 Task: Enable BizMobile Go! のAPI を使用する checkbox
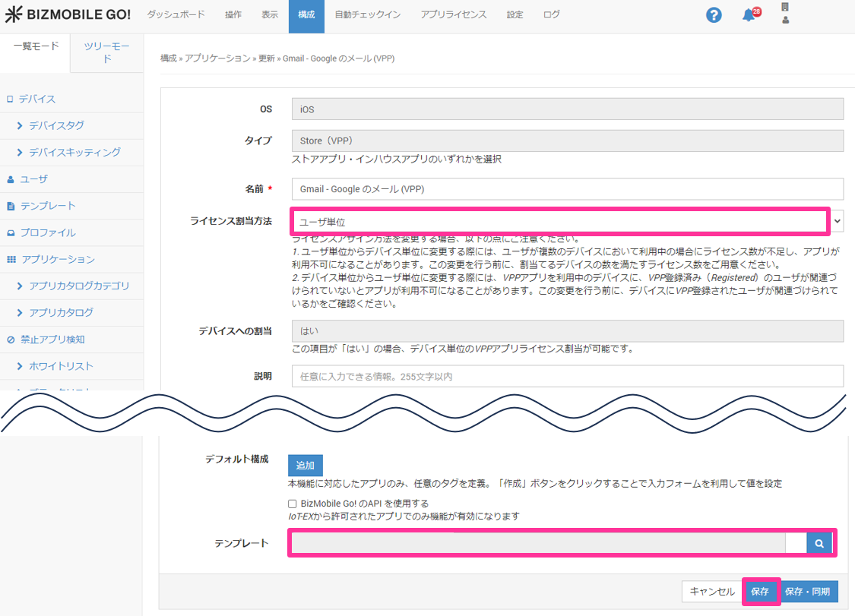(292, 504)
